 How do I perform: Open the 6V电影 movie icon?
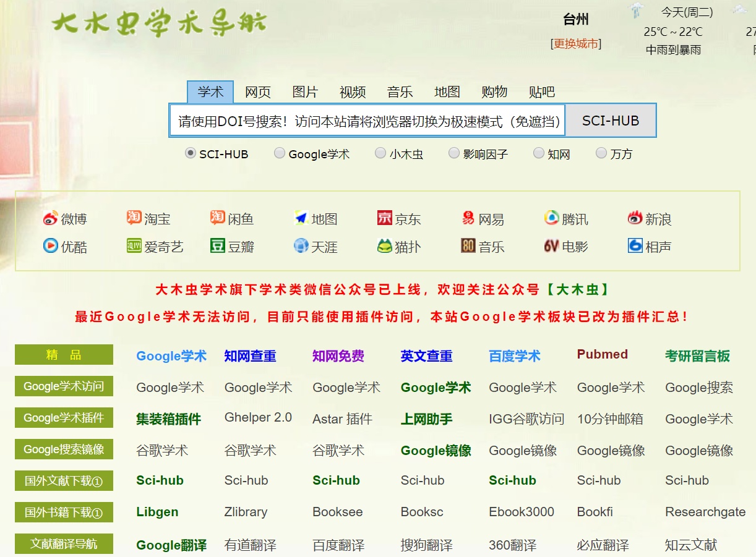551,246
